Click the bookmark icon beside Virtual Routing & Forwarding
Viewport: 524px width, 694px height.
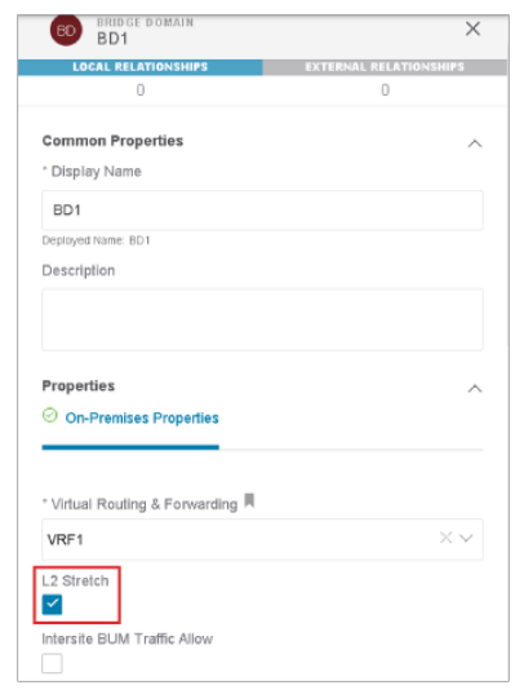(x=250, y=501)
